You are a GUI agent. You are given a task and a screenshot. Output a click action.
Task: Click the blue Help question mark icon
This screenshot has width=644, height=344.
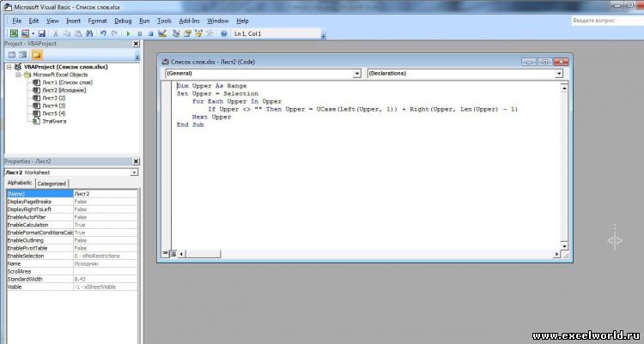pos(224,33)
